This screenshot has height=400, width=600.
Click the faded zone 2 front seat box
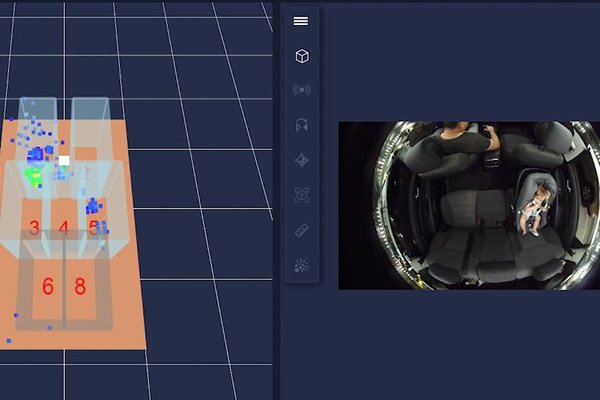(x=87, y=173)
